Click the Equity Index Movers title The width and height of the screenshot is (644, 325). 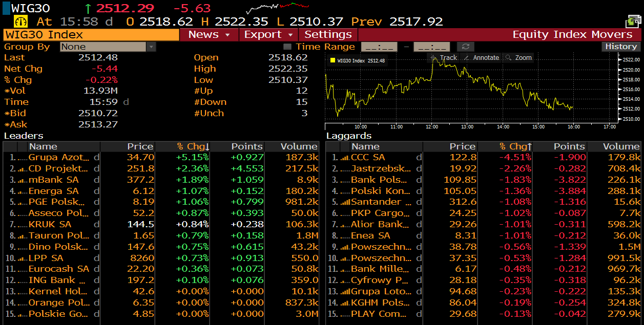click(572, 34)
